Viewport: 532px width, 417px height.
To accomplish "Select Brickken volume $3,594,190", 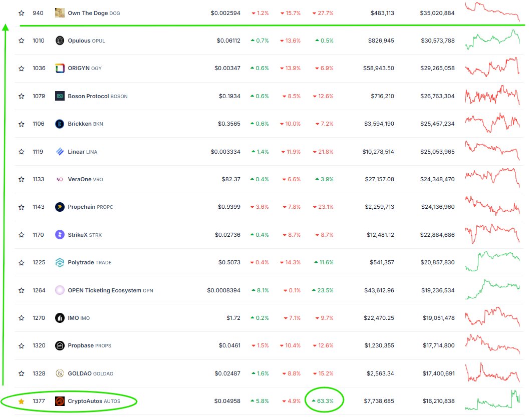I will pos(379,124).
